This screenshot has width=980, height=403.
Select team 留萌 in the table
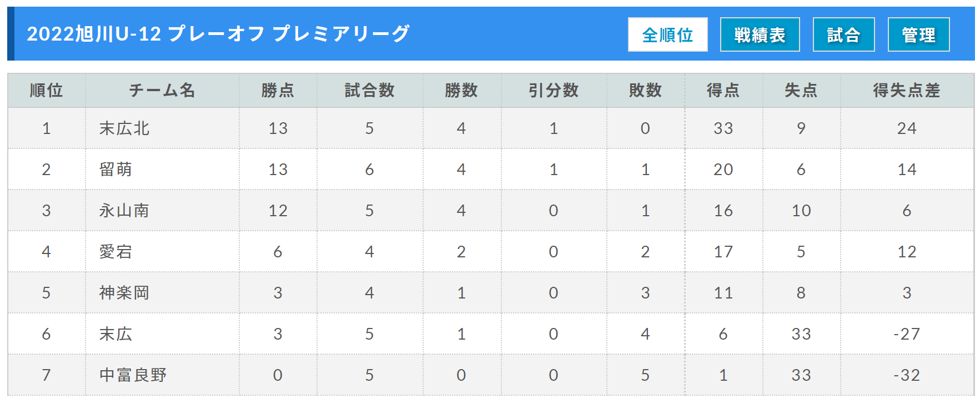tap(115, 170)
